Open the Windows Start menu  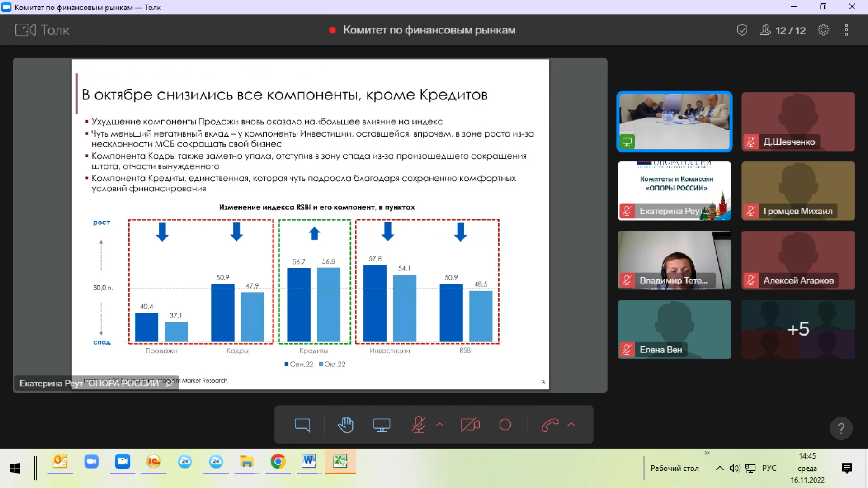click(15, 469)
